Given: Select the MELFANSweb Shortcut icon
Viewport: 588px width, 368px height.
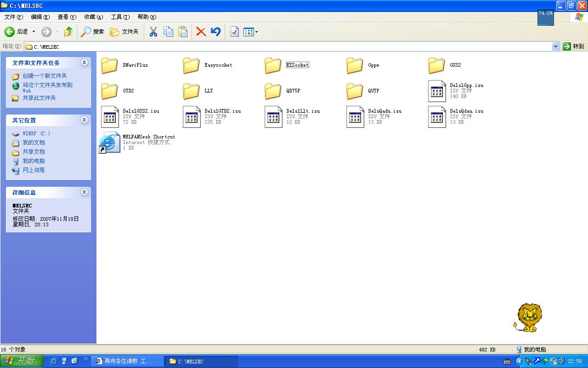Looking at the screenshot, I should (109, 142).
